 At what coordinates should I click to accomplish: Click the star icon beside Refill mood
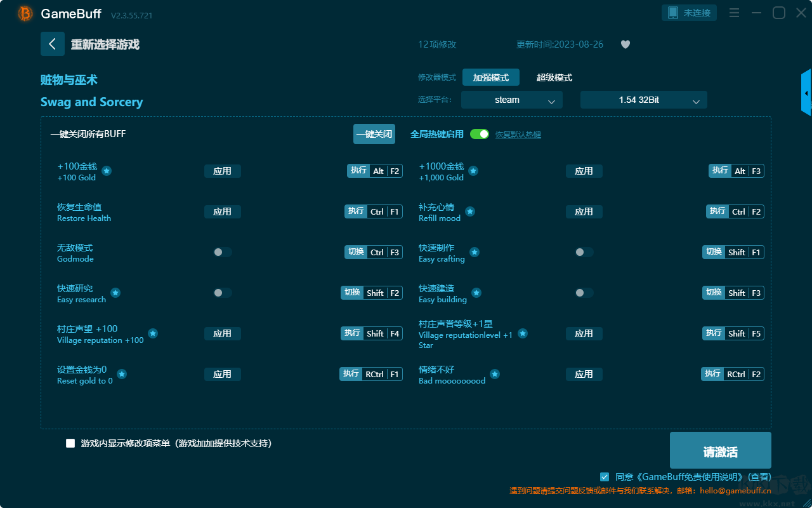click(470, 211)
